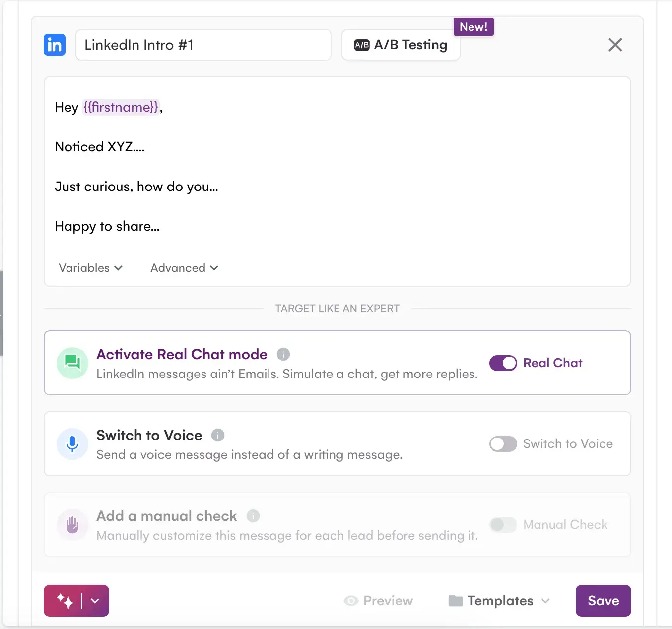Click the eye icon beside Preview
This screenshot has height=629, width=672.
click(x=351, y=601)
